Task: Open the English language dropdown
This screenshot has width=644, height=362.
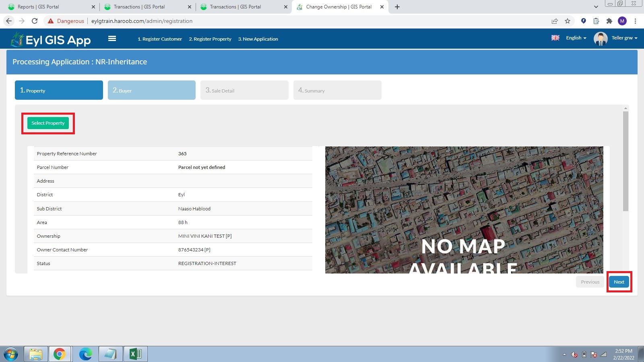Action: tap(576, 38)
